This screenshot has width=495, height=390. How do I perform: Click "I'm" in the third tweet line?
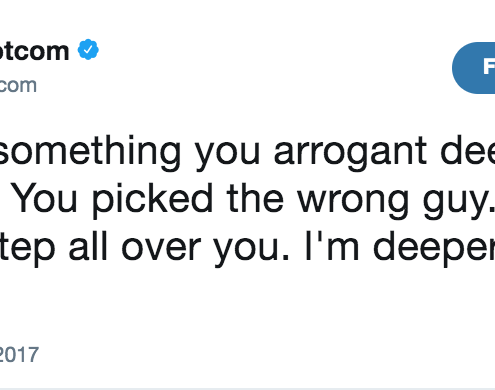332,245
